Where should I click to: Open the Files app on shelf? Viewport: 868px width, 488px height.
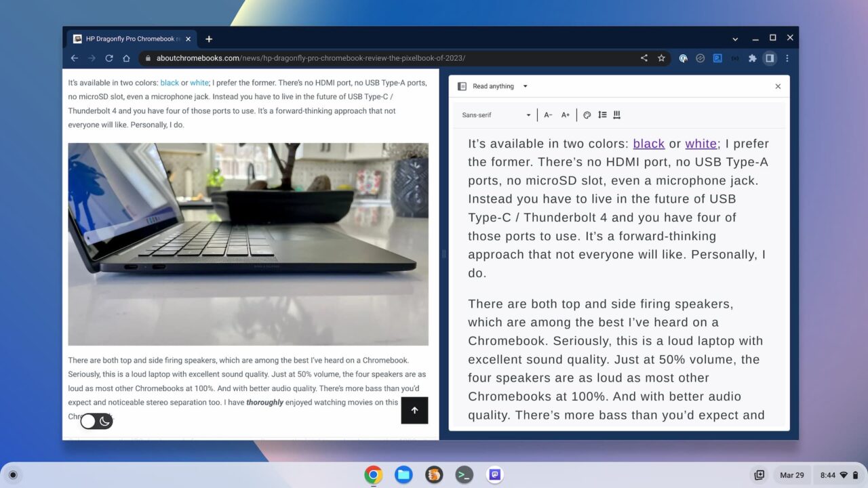(x=403, y=475)
